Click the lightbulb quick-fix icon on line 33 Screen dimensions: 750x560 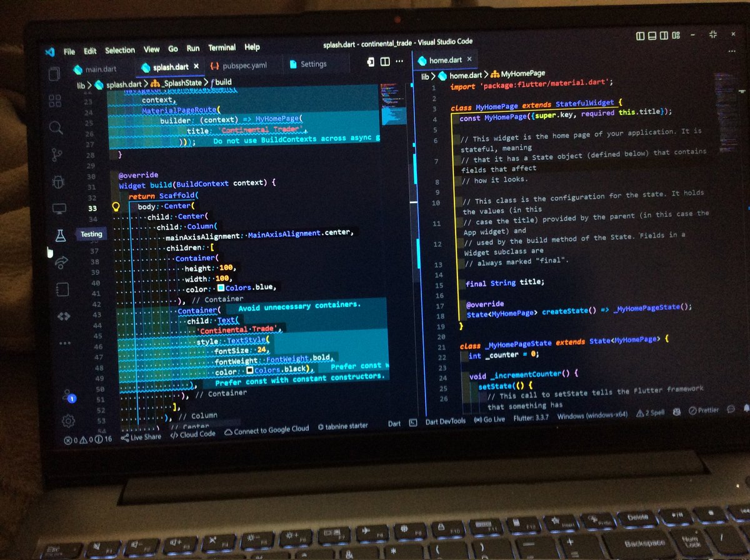(116, 206)
